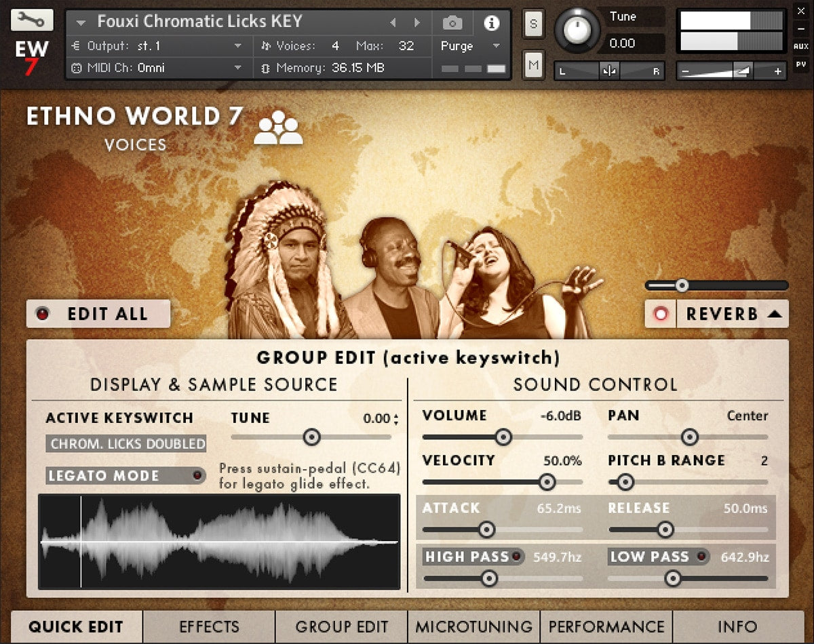Screen dimensions: 814x644
Task: Toggle LEGATO MODE switch
Action: [126, 476]
